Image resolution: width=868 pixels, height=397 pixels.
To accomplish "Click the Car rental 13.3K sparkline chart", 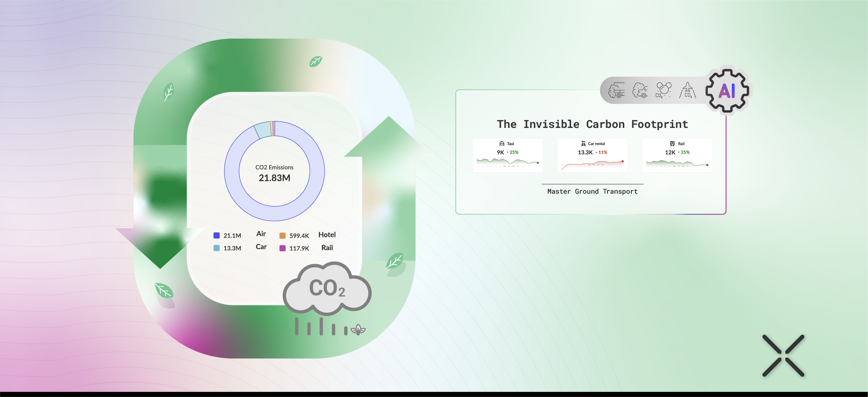I will point(592,164).
